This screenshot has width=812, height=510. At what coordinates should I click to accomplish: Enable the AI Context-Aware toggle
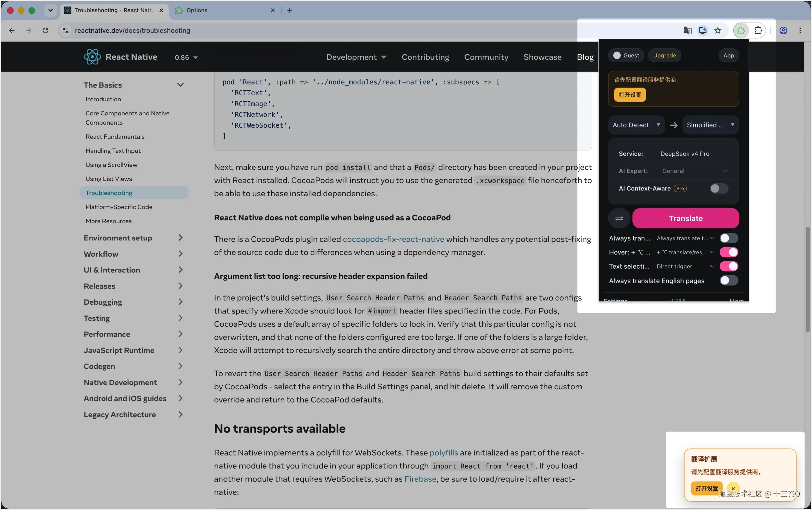point(719,188)
